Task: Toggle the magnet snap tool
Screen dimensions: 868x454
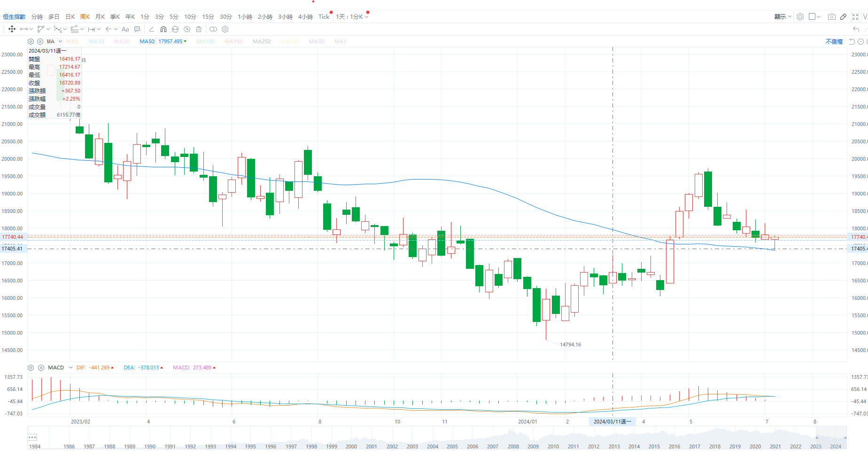Action: (x=163, y=29)
